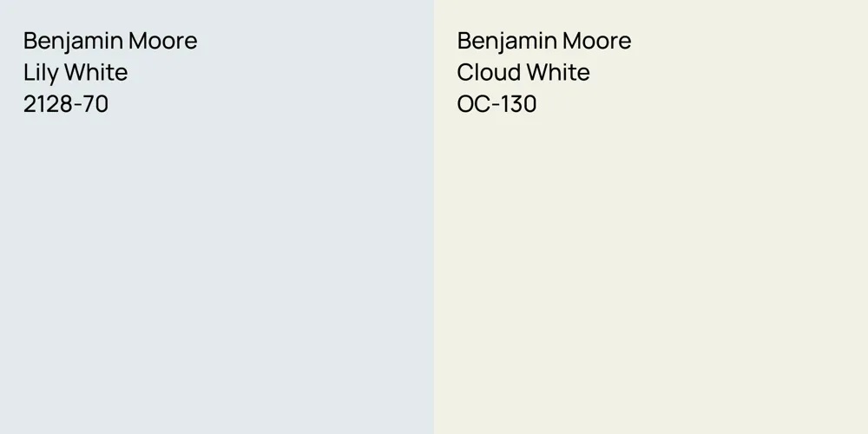
Task: Click the digits 130 in right code
Action: [517, 105]
